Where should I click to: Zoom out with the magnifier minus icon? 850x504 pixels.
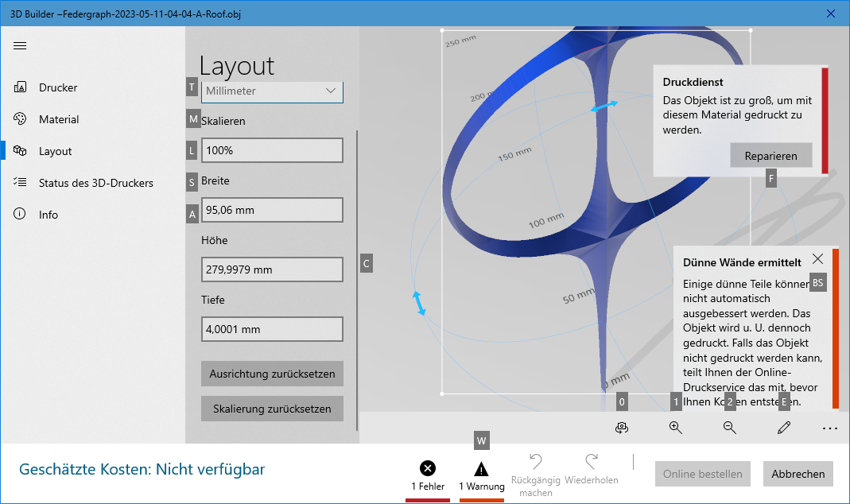pos(729,428)
